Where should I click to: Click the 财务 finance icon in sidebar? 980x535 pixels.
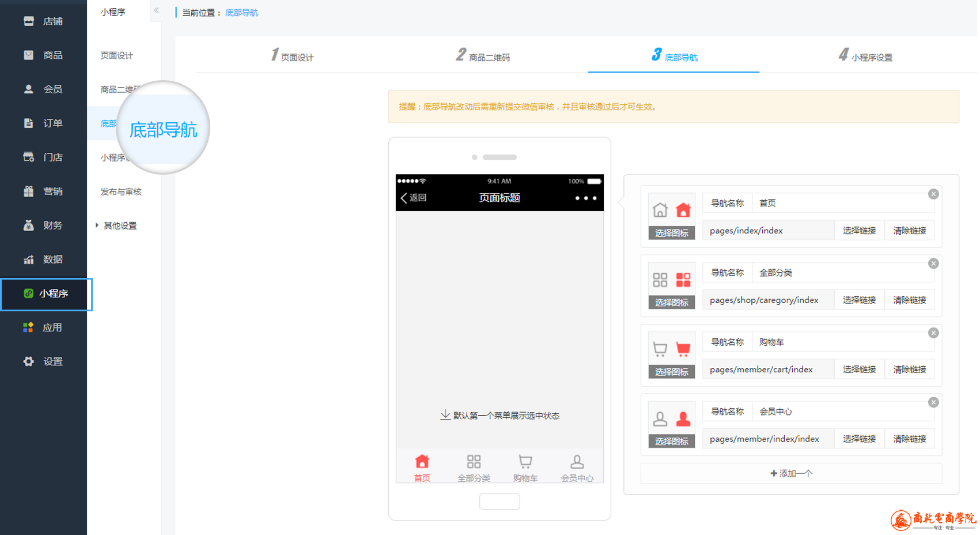(x=28, y=225)
